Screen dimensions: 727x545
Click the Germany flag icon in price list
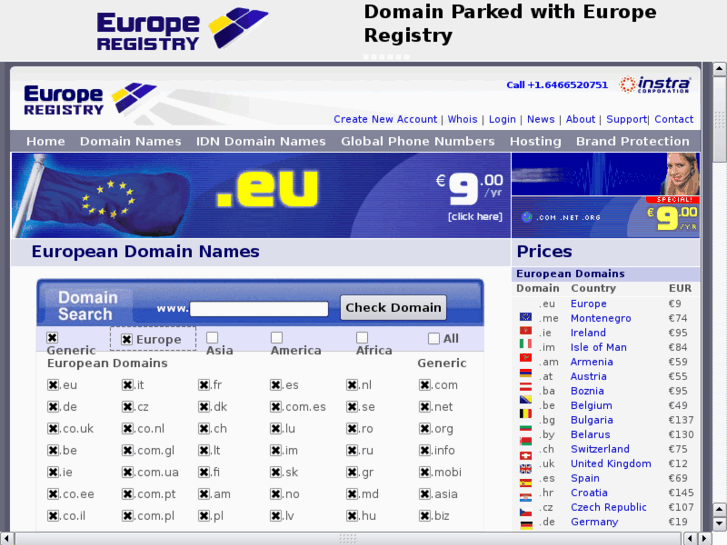(526, 525)
